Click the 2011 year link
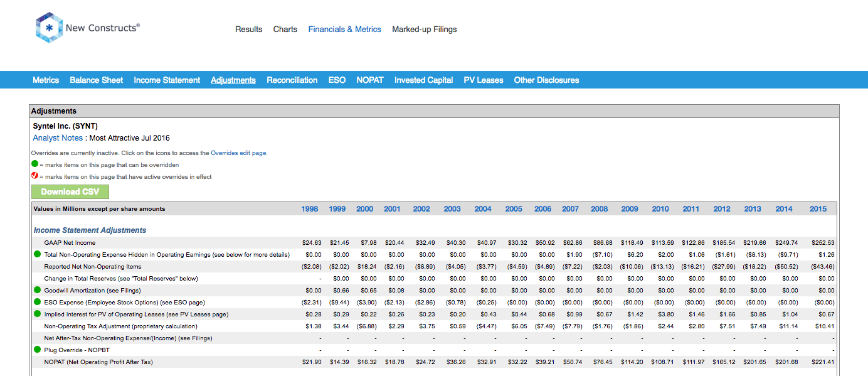 (x=691, y=209)
